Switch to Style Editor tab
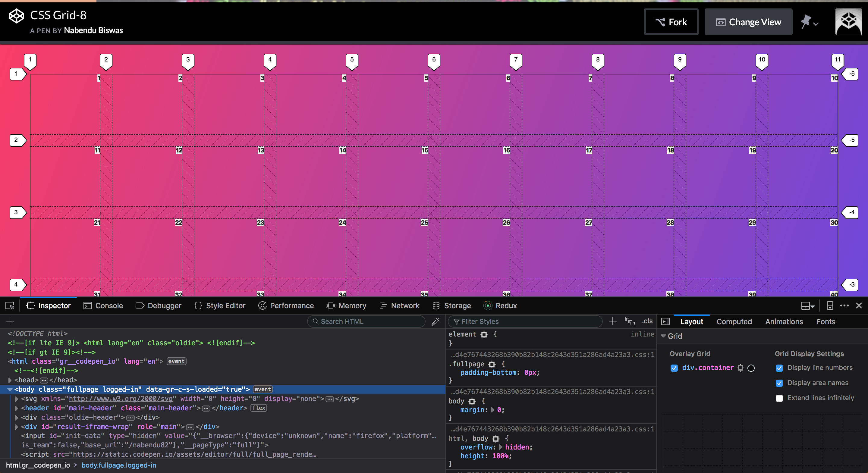 (220, 305)
